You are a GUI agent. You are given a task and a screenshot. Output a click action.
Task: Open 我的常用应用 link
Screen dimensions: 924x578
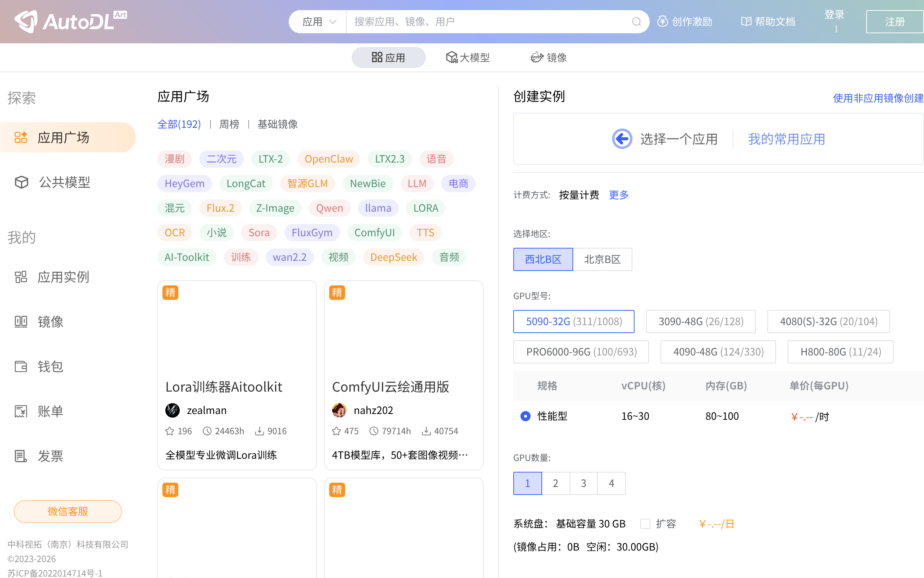786,139
